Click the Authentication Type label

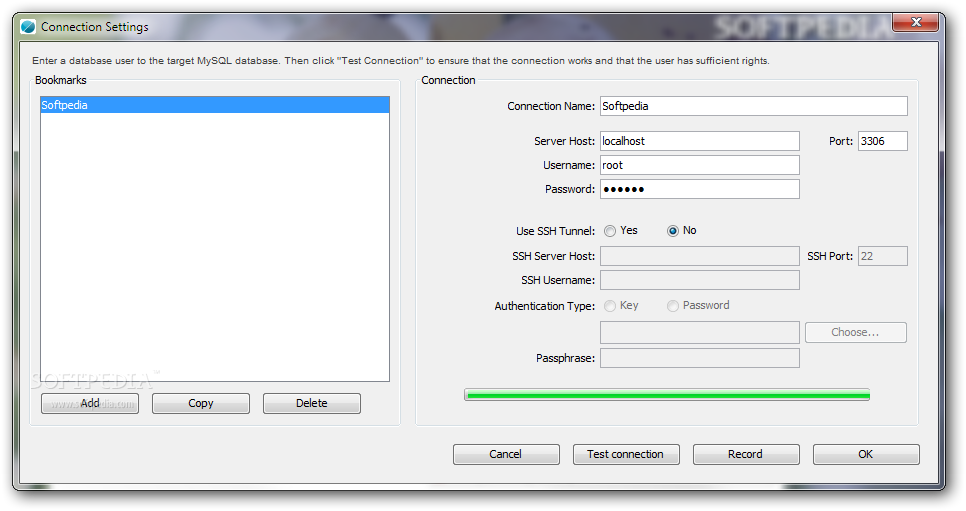pos(545,306)
